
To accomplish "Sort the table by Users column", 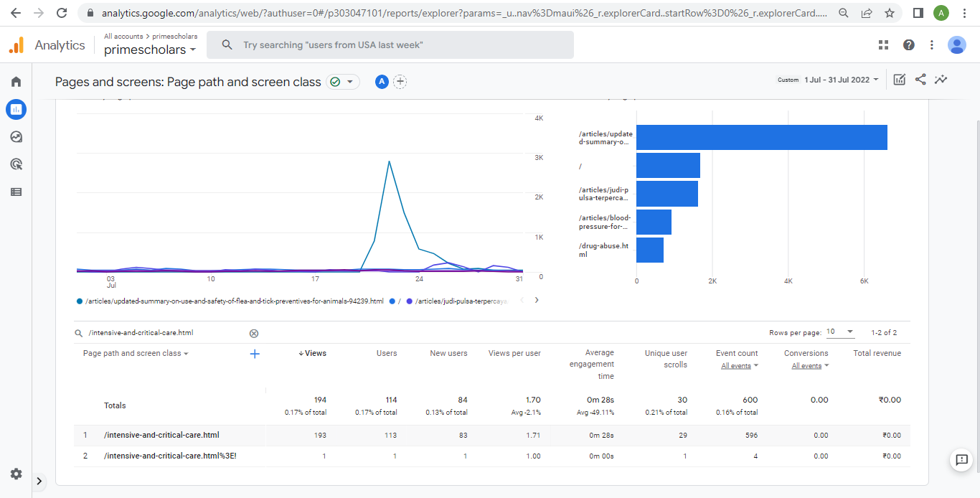I will pyautogui.click(x=387, y=353).
